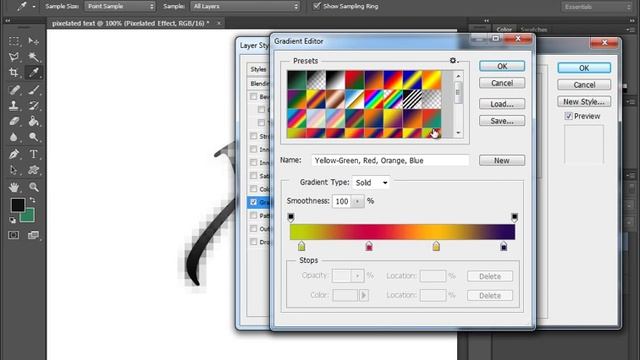The height and width of the screenshot is (360, 640).
Task: Swap foreground and background colors
Action: pyautogui.click(x=32, y=200)
